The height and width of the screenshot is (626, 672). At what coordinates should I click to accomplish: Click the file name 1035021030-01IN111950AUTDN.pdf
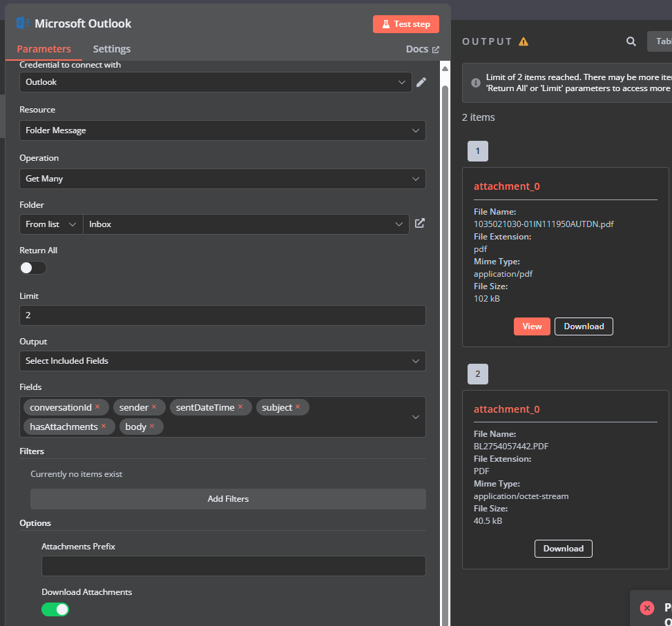pos(544,224)
